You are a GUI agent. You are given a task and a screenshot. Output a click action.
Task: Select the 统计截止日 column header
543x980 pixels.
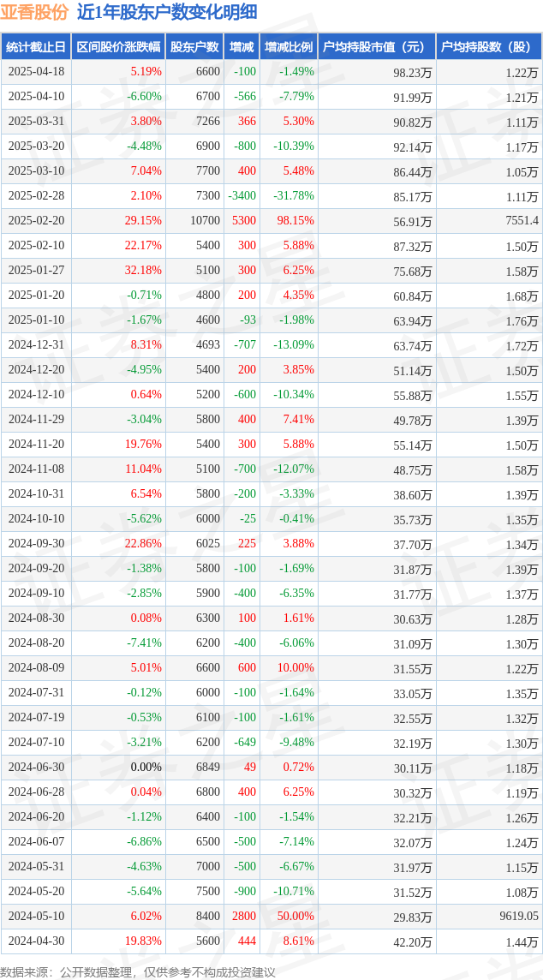click(x=36, y=47)
